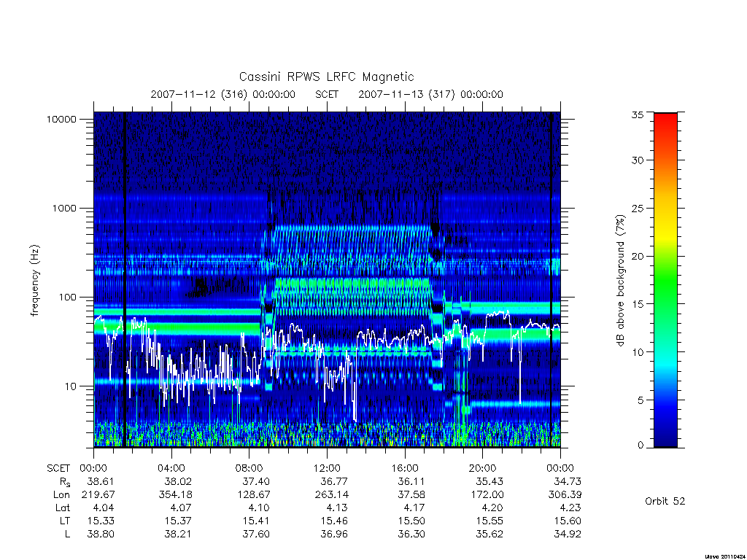Click the 100 Hz axis label

click(67, 297)
